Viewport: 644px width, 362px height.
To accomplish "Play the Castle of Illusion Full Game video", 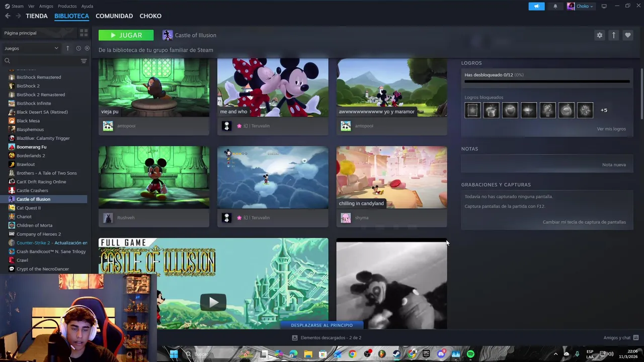I will click(213, 302).
